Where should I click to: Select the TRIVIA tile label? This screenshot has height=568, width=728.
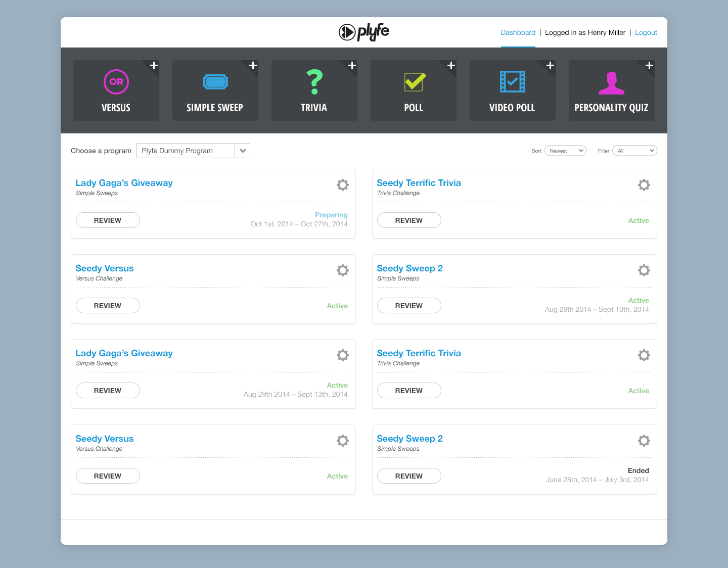pos(314,108)
